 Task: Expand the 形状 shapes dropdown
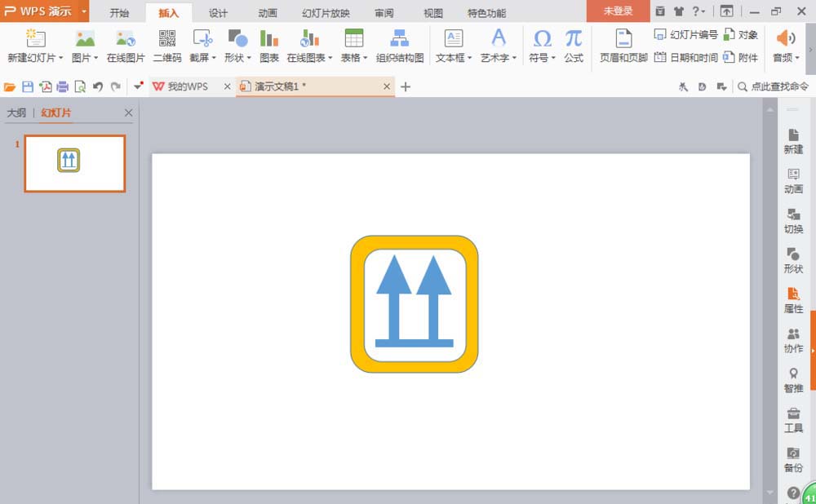pyautogui.click(x=238, y=58)
